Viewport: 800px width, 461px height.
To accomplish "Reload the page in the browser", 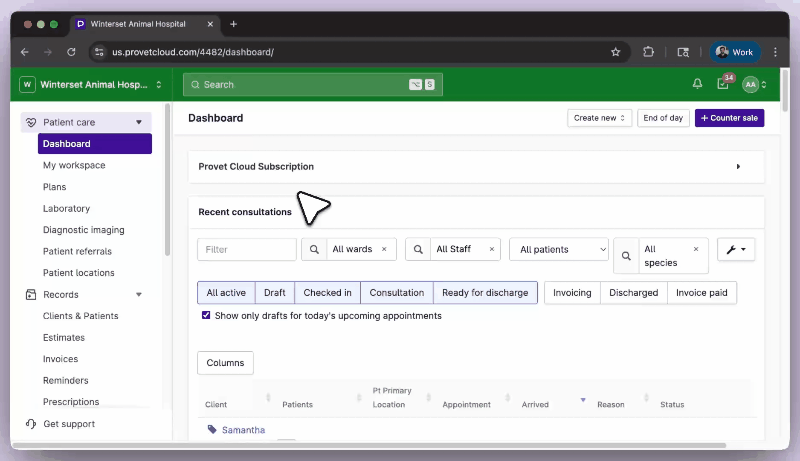I will pos(71,52).
